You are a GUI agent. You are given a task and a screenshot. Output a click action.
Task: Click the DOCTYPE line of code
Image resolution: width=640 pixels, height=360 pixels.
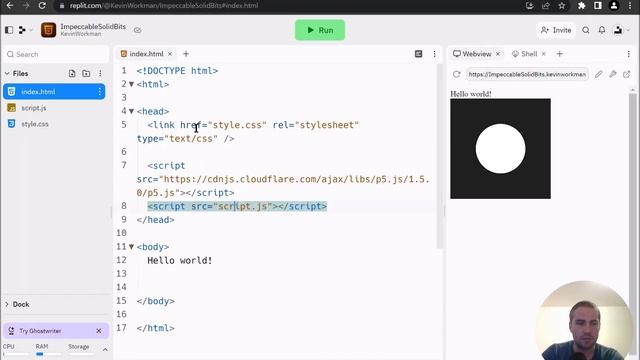coord(177,71)
